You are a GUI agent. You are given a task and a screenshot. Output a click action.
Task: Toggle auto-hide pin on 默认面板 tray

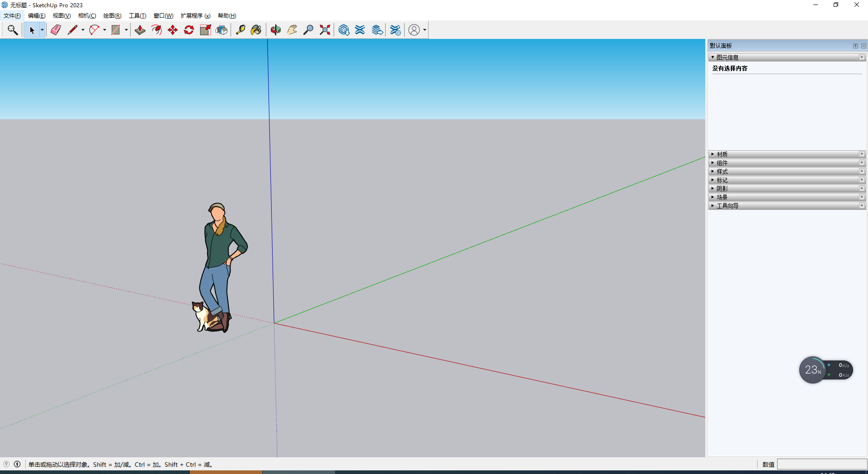click(x=855, y=46)
